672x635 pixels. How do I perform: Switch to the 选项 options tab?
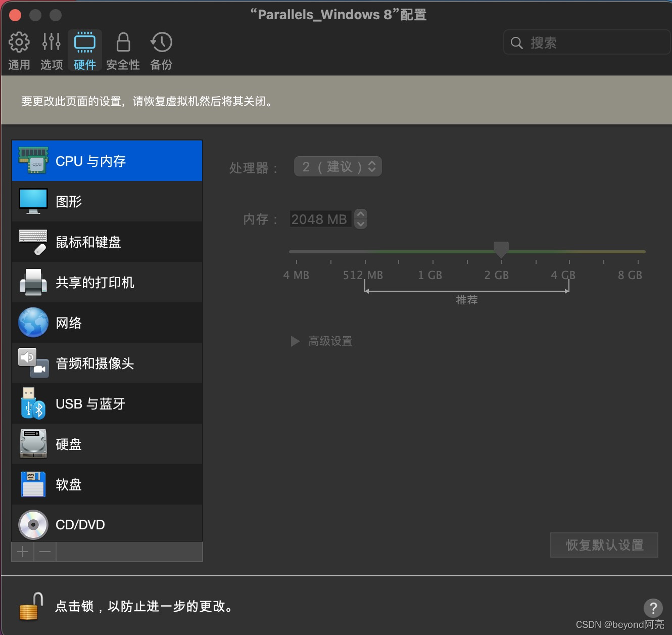pyautogui.click(x=52, y=51)
